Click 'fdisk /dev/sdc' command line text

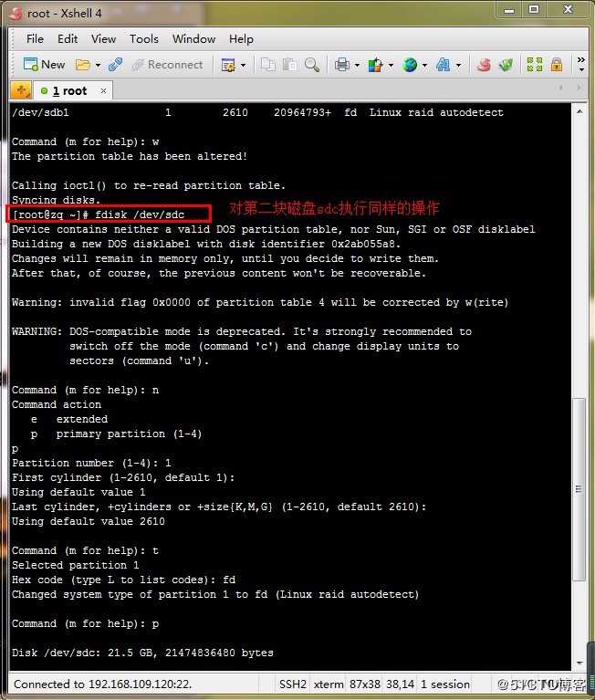[140, 214]
